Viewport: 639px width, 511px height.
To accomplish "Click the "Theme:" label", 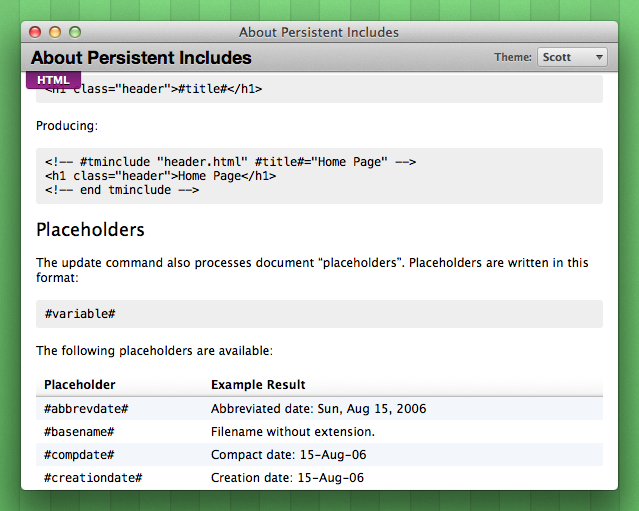I will (x=513, y=57).
